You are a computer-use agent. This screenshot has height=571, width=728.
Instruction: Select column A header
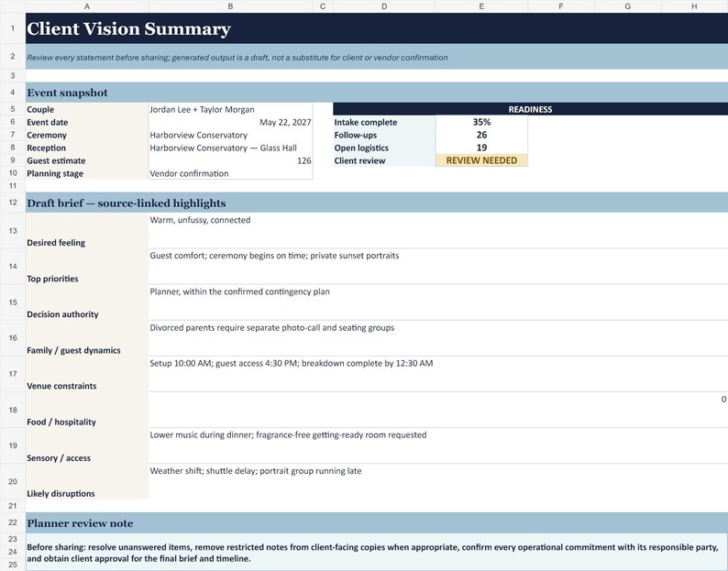[87, 6]
